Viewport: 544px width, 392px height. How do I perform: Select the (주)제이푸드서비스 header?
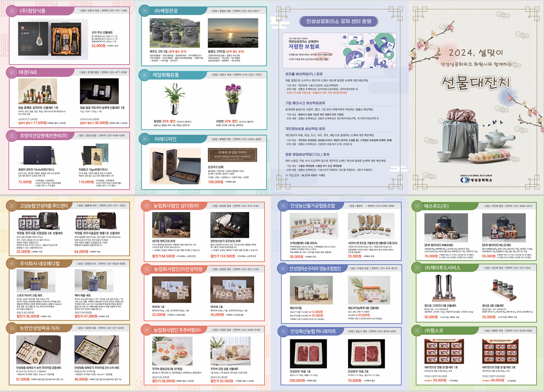point(443,268)
